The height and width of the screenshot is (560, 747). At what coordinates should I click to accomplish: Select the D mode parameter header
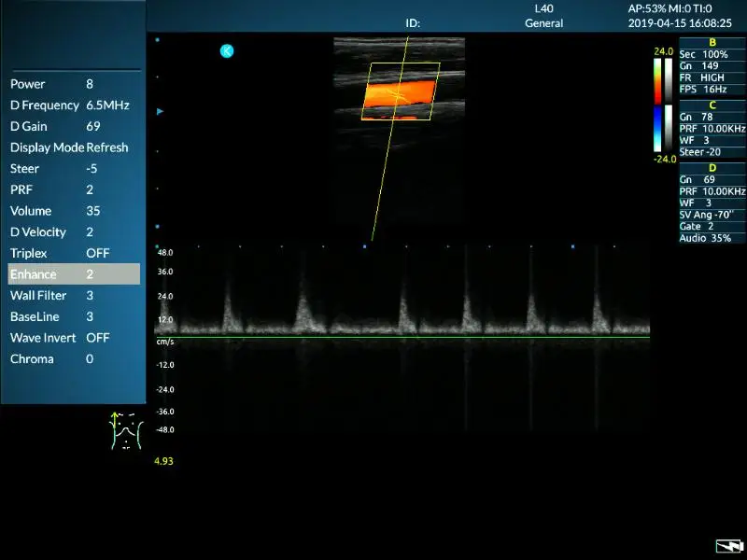[712, 168]
